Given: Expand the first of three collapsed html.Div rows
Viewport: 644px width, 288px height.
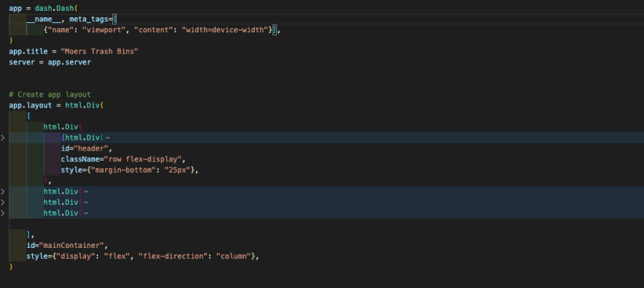Looking at the screenshot, I should (x=3, y=191).
